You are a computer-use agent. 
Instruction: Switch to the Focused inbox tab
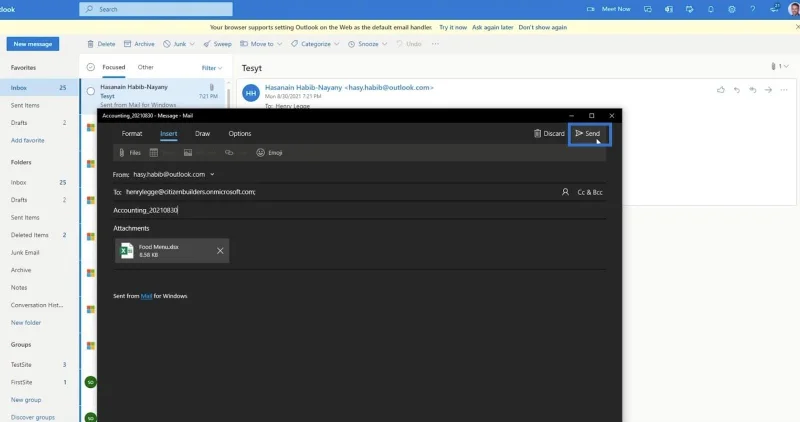tap(113, 67)
